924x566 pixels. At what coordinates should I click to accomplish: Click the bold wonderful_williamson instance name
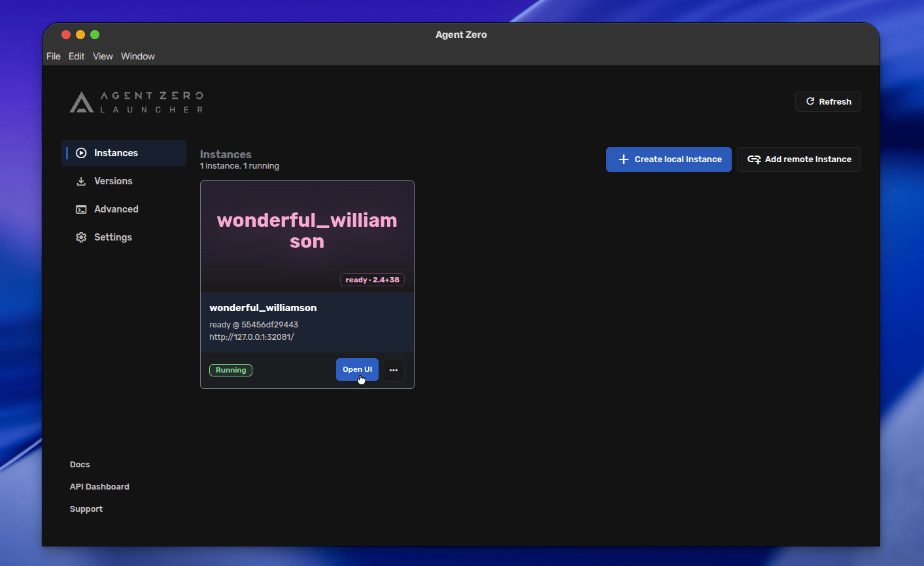point(263,308)
